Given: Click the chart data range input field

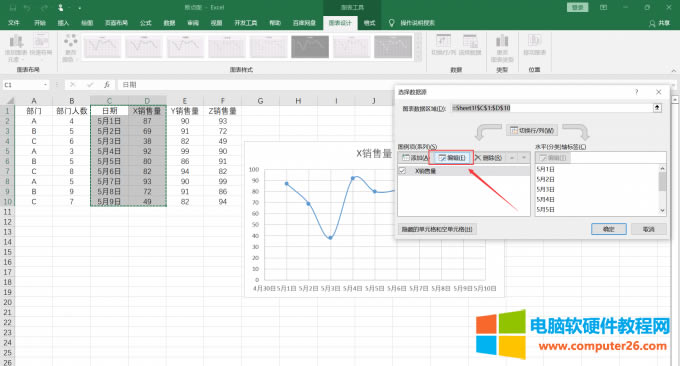Looking at the screenshot, I should pyautogui.click(x=552, y=108).
